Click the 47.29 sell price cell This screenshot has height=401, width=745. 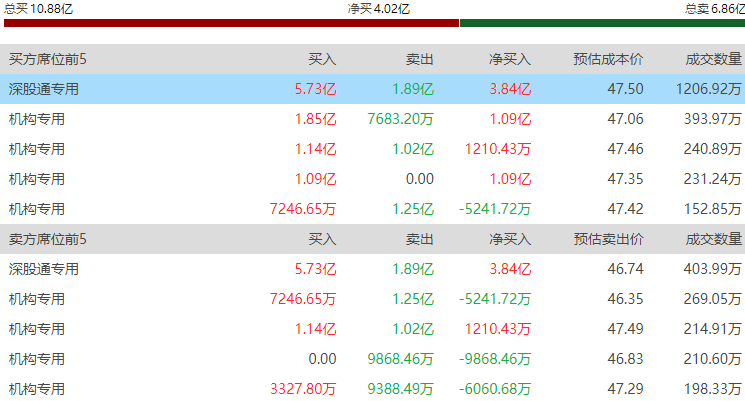click(625, 389)
